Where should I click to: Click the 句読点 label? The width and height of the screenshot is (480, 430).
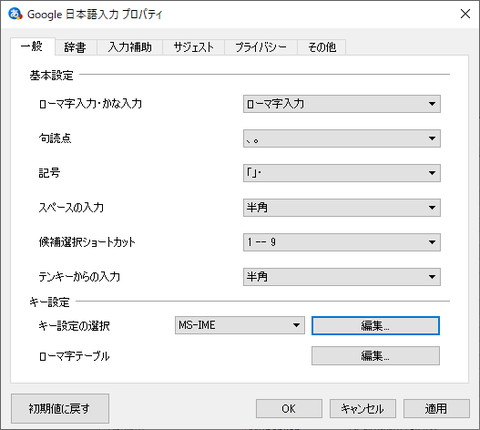[x=55, y=138]
